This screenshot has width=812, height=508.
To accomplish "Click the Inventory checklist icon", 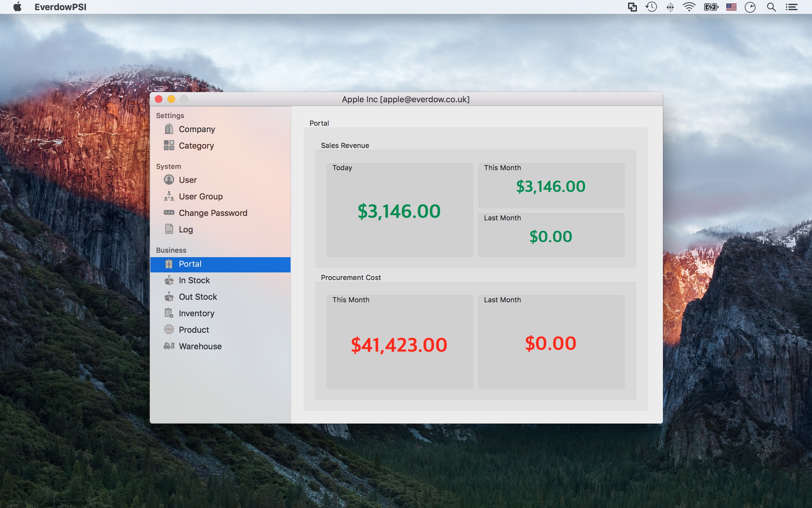I will [169, 313].
